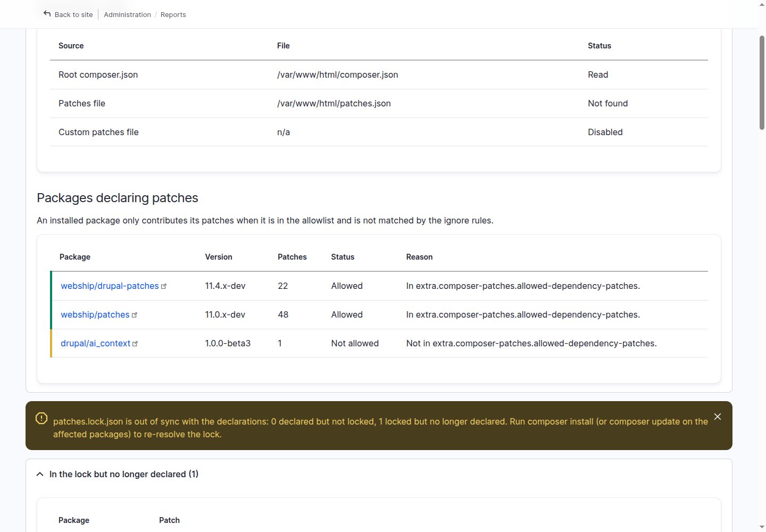Open the Administration breadcrumb
The width and height of the screenshot is (766, 532).
click(x=127, y=14)
